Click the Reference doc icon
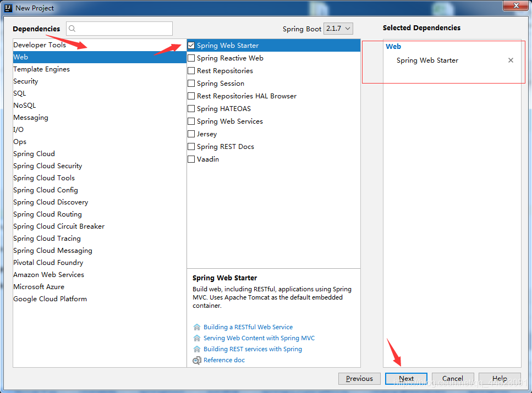The height and width of the screenshot is (393, 532). click(x=197, y=360)
